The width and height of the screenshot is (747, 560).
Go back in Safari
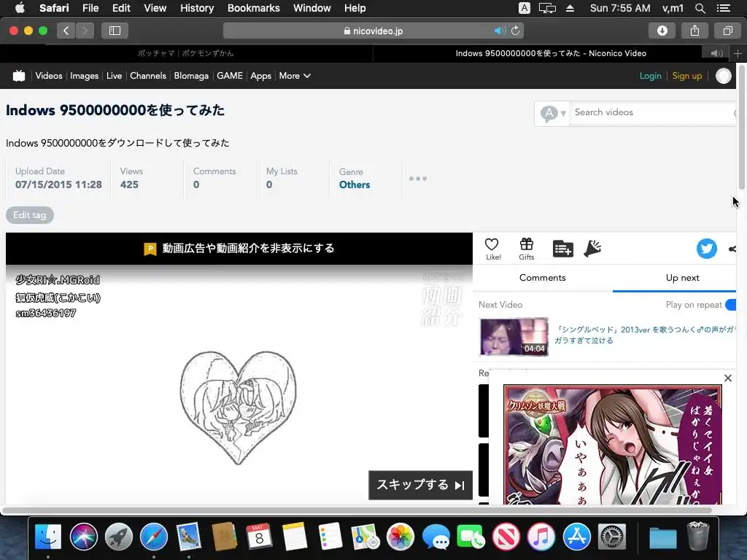pyautogui.click(x=66, y=31)
